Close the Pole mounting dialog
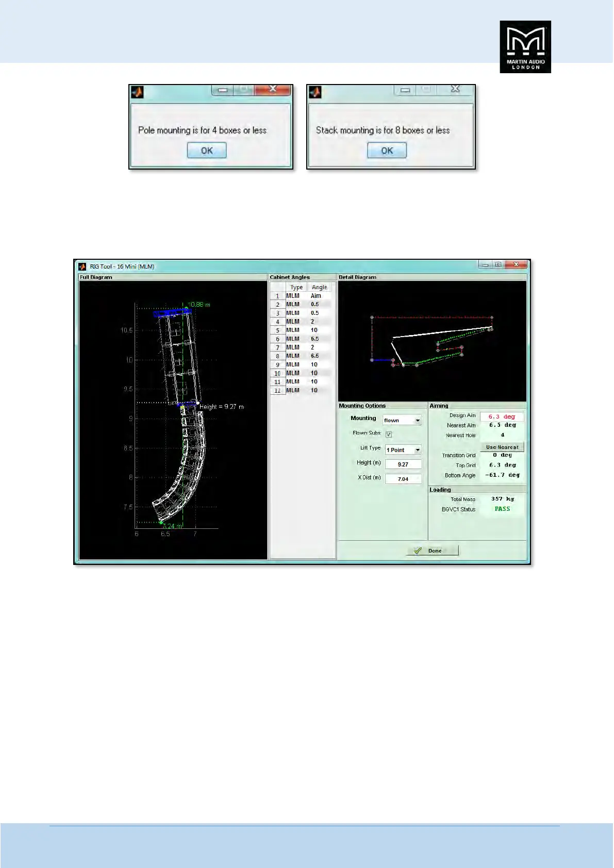Screen dimensions: 614x868 point(273,89)
